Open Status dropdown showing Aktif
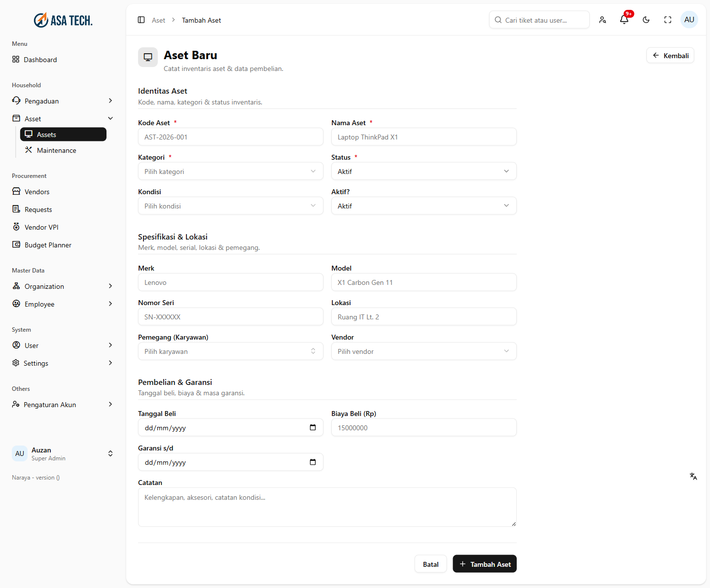710x588 pixels. 424,171
